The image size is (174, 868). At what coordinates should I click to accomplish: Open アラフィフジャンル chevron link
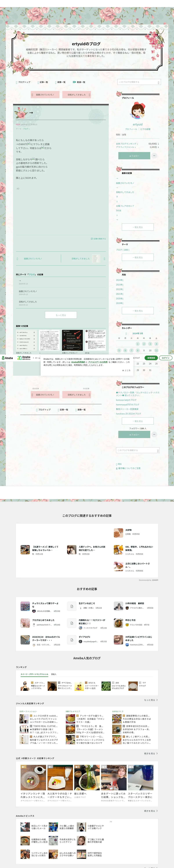click(x=126, y=147)
